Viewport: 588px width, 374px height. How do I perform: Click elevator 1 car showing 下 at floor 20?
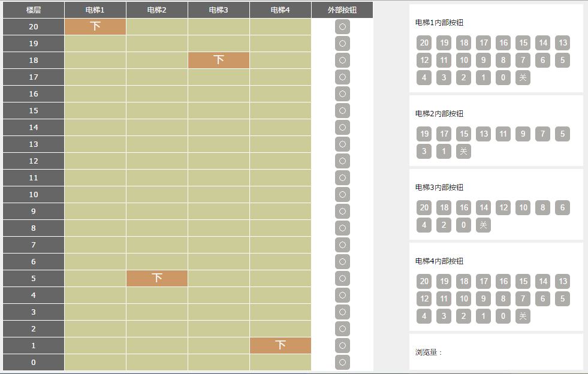tap(95, 26)
